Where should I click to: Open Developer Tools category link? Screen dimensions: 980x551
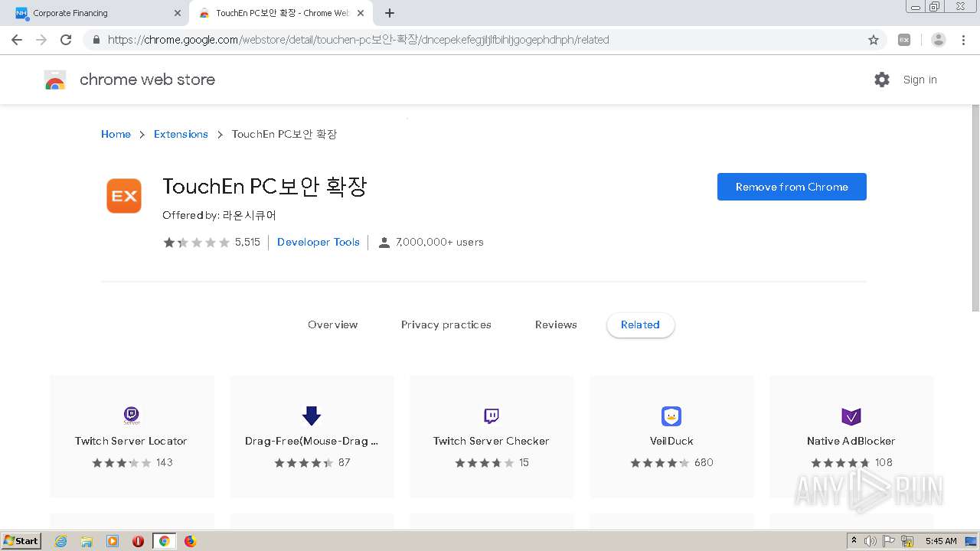pyautogui.click(x=318, y=242)
